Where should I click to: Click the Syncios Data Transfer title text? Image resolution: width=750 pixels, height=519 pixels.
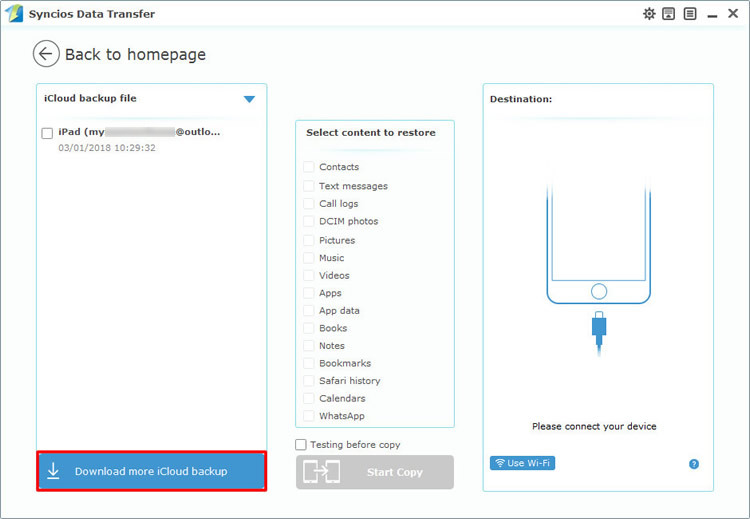click(x=92, y=14)
